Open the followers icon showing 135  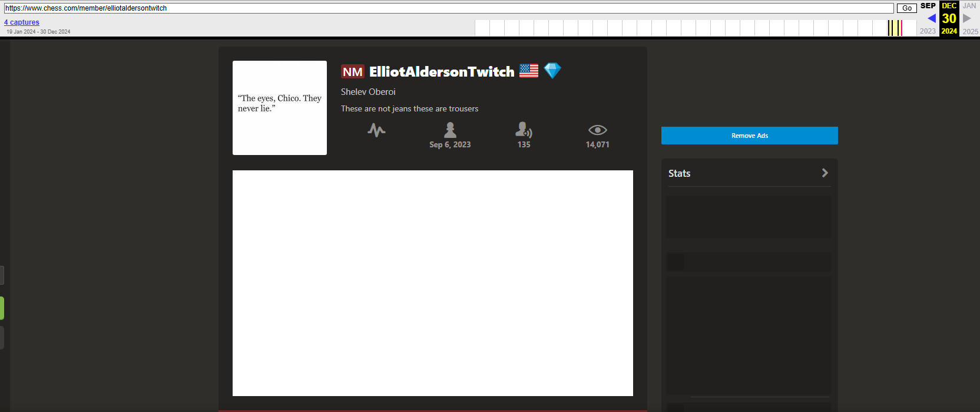524,130
